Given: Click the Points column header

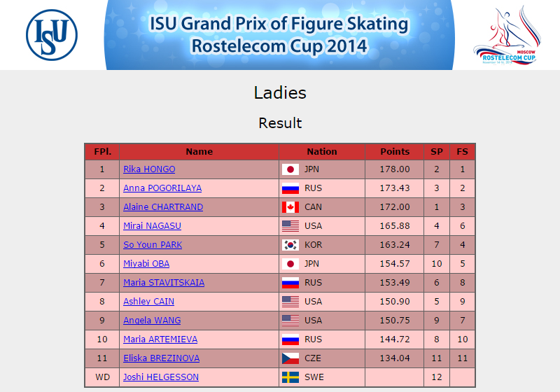Looking at the screenshot, I should [x=395, y=152].
